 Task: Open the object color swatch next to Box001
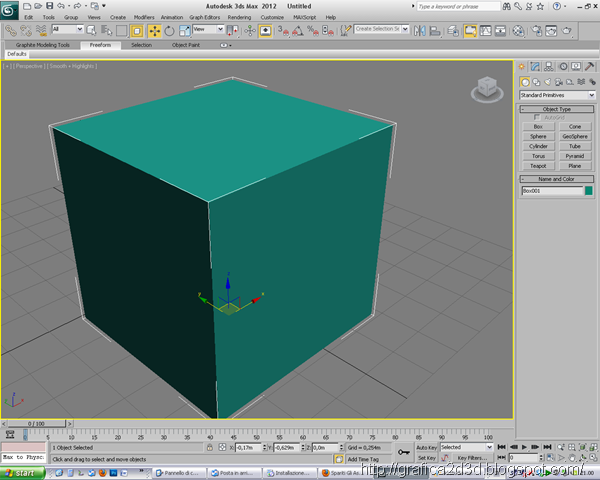pyautogui.click(x=588, y=190)
